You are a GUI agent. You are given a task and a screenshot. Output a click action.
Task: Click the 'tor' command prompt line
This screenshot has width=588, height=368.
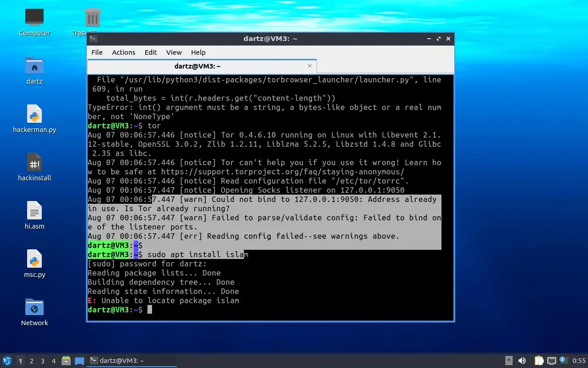point(124,126)
